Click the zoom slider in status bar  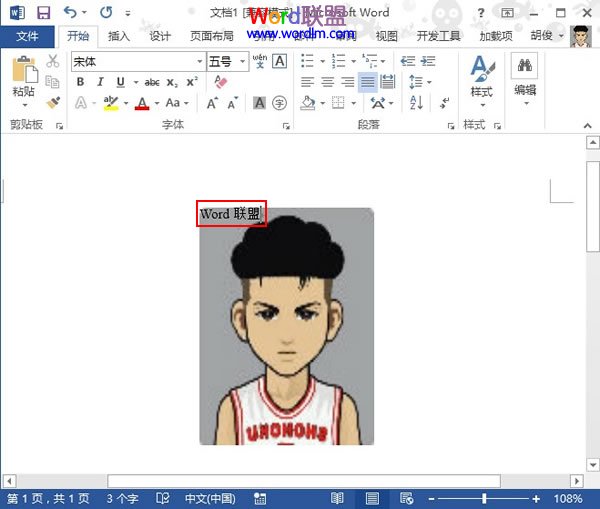[x=485, y=498]
